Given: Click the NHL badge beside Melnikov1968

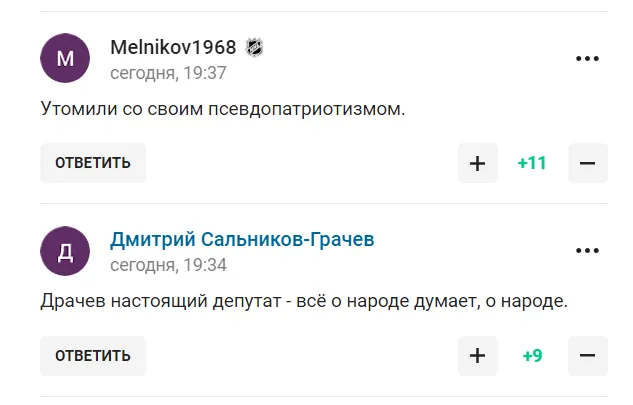Looking at the screenshot, I should coord(254,47).
